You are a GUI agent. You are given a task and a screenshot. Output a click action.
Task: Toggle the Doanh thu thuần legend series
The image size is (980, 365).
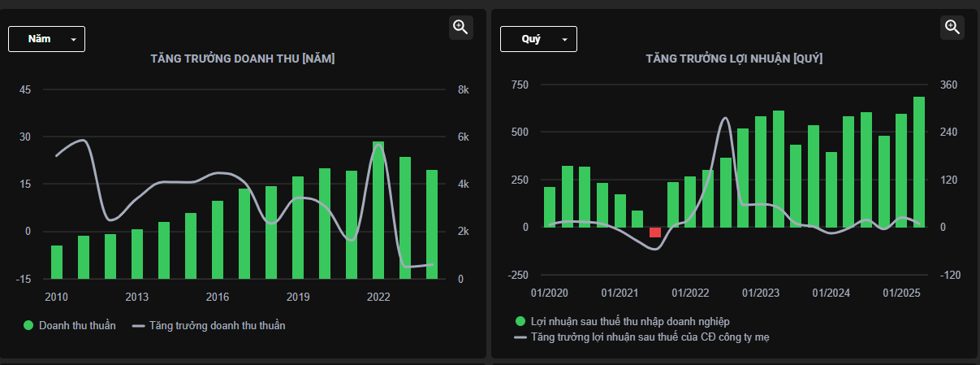pyautogui.click(x=70, y=325)
